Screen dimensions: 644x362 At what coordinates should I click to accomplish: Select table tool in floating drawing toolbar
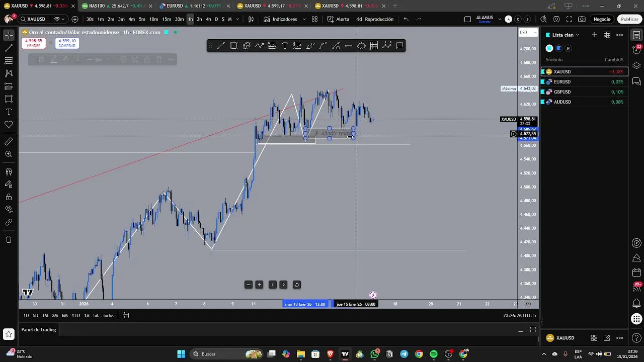(374, 46)
